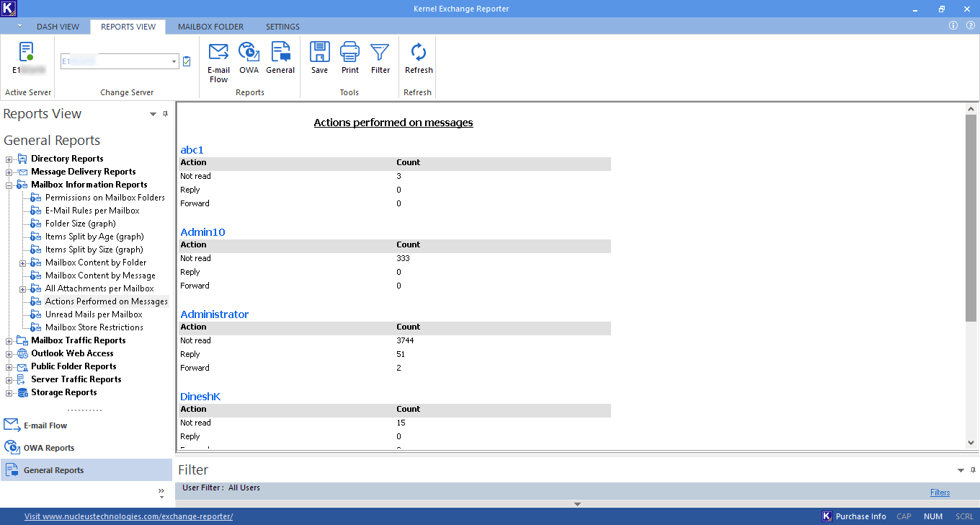Click the report's vertical scrollbar thumb
This screenshot has height=525, width=980.
tap(971, 218)
